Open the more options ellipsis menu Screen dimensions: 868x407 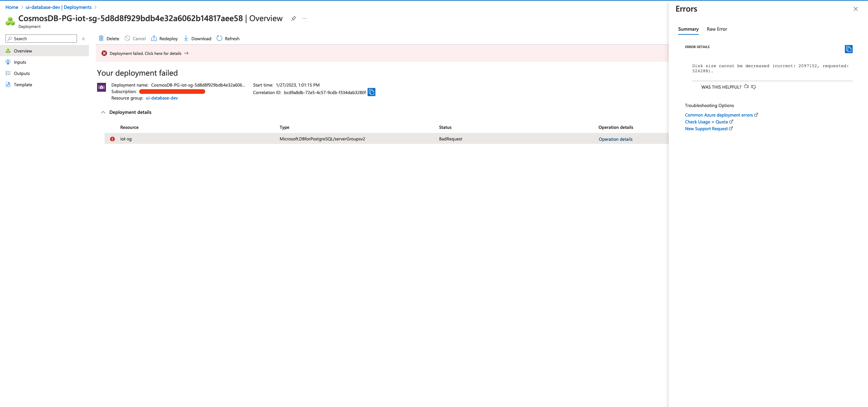coord(304,18)
